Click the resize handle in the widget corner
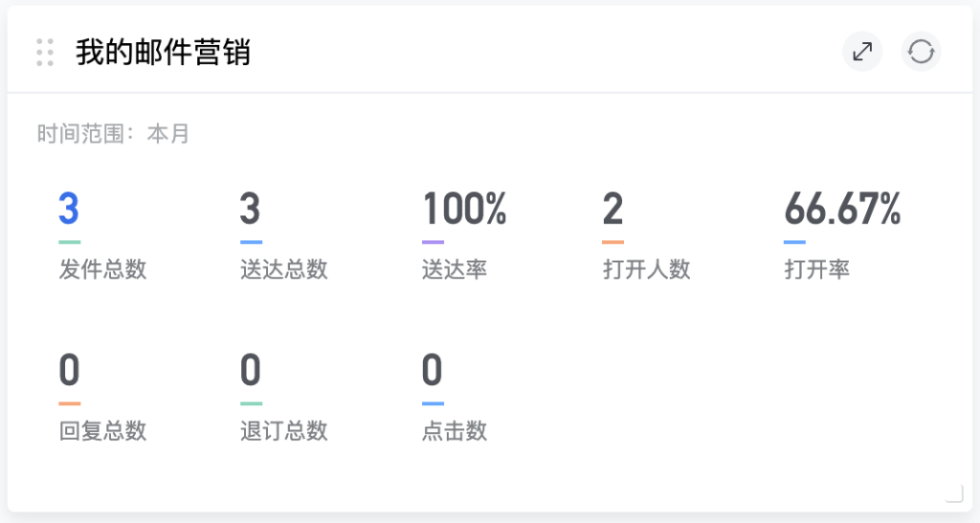This screenshot has height=523, width=980. click(x=953, y=493)
